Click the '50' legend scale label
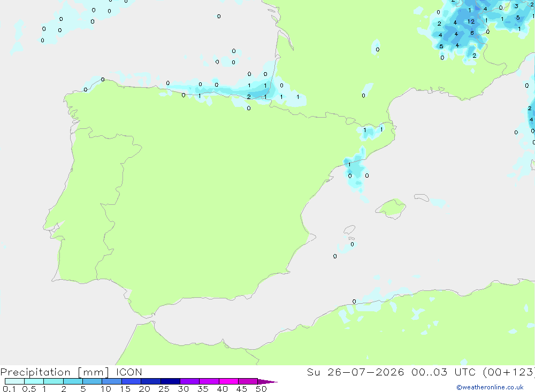 pyautogui.click(x=262, y=389)
